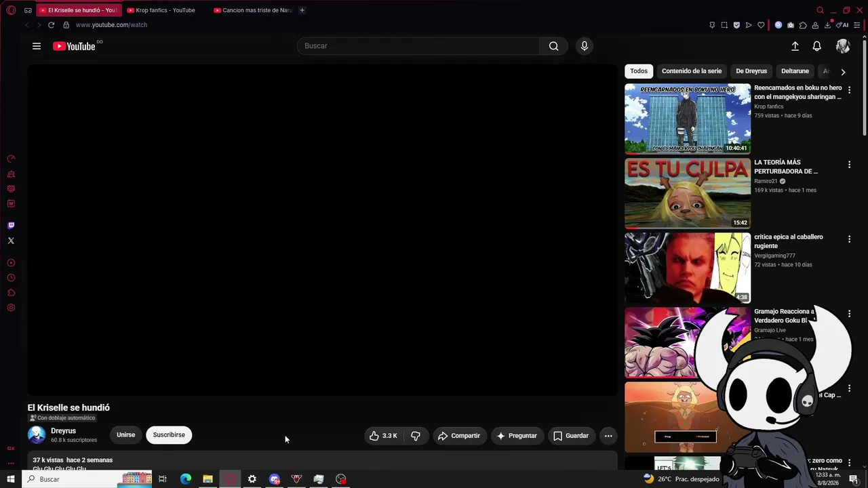Open X (Twitter) in the Opera sidebar
Viewport: 868px width, 488px height.
coord(11,241)
